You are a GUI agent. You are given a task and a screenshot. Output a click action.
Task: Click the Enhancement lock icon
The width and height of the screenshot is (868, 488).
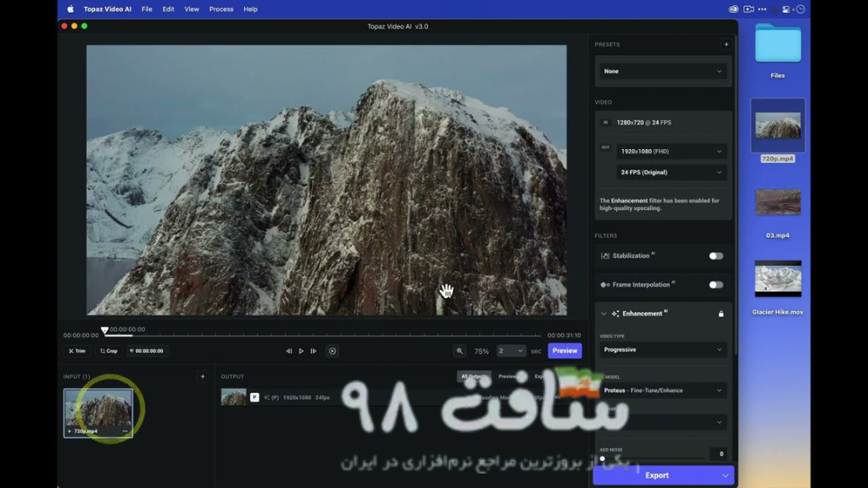tap(721, 313)
